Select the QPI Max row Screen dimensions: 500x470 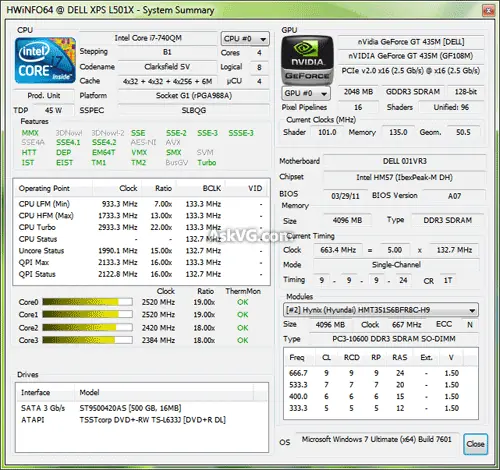tap(141, 262)
